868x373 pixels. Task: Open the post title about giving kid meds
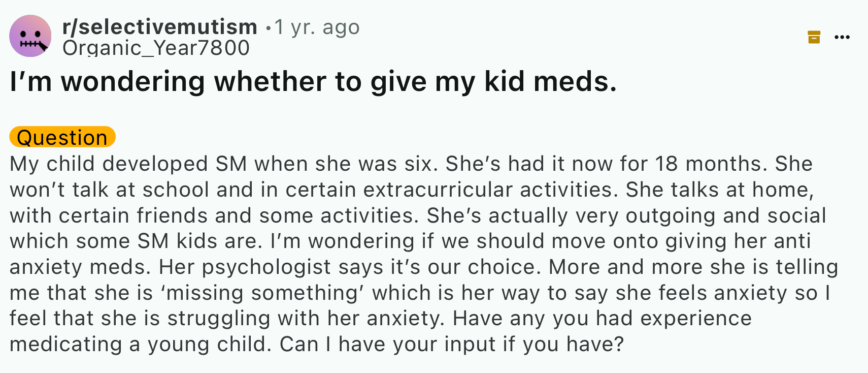[314, 81]
